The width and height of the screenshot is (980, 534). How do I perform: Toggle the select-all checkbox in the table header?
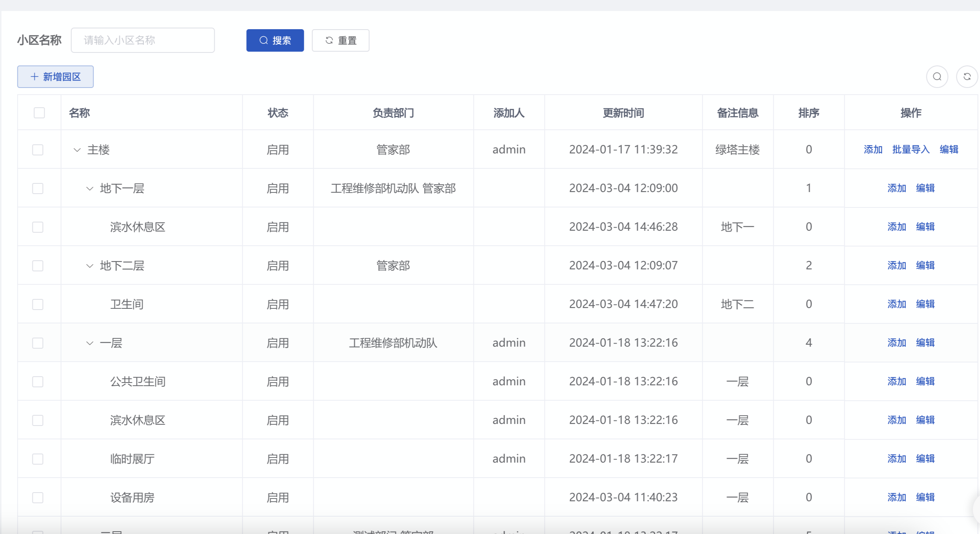(x=39, y=113)
